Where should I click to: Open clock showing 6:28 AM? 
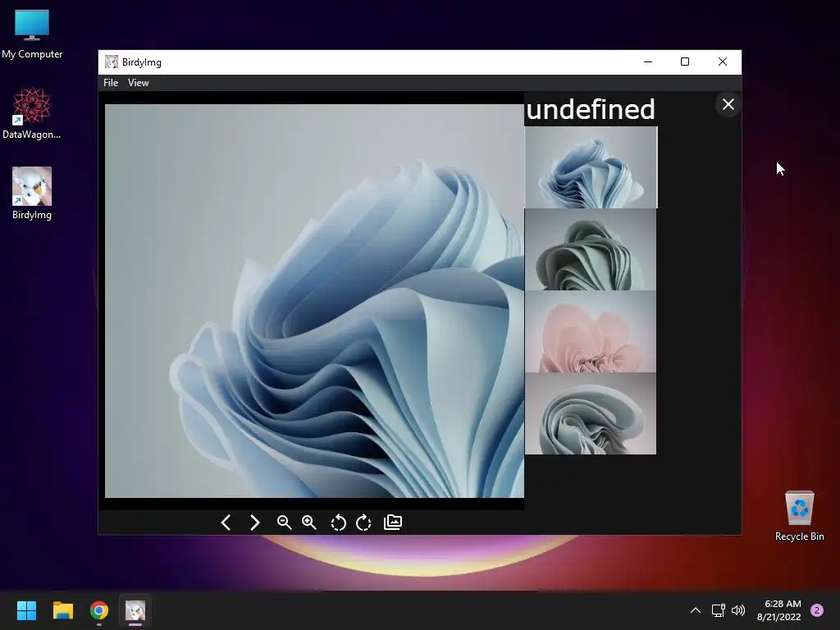tap(779, 610)
